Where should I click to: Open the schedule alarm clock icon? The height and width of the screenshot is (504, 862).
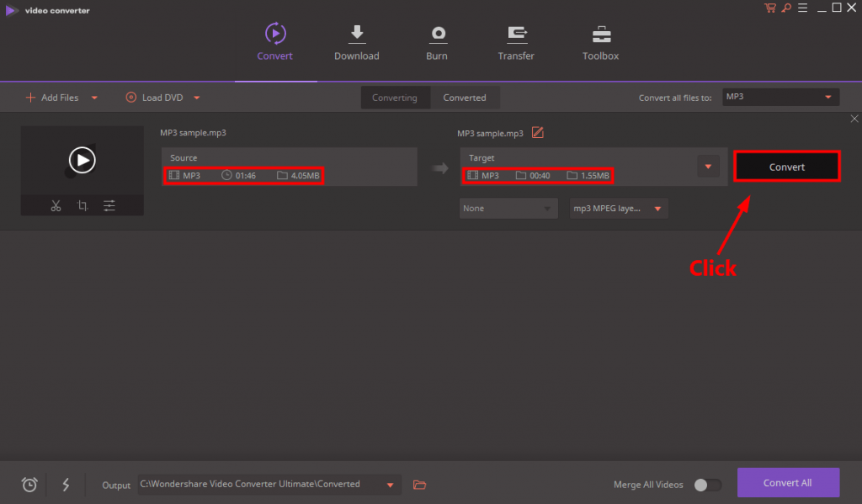[x=29, y=484]
